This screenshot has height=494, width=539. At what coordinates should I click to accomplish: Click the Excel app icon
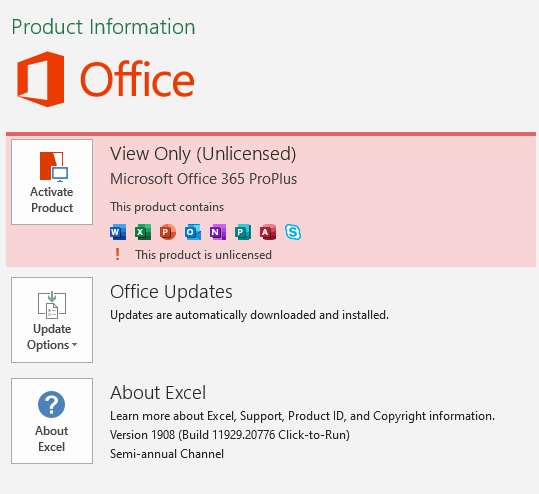(x=143, y=232)
